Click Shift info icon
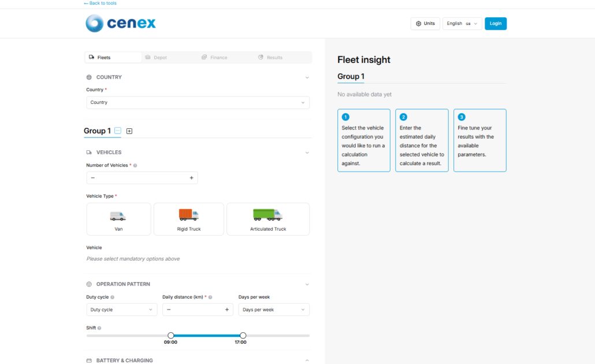The height and width of the screenshot is (364, 595). tap(99, 328)
